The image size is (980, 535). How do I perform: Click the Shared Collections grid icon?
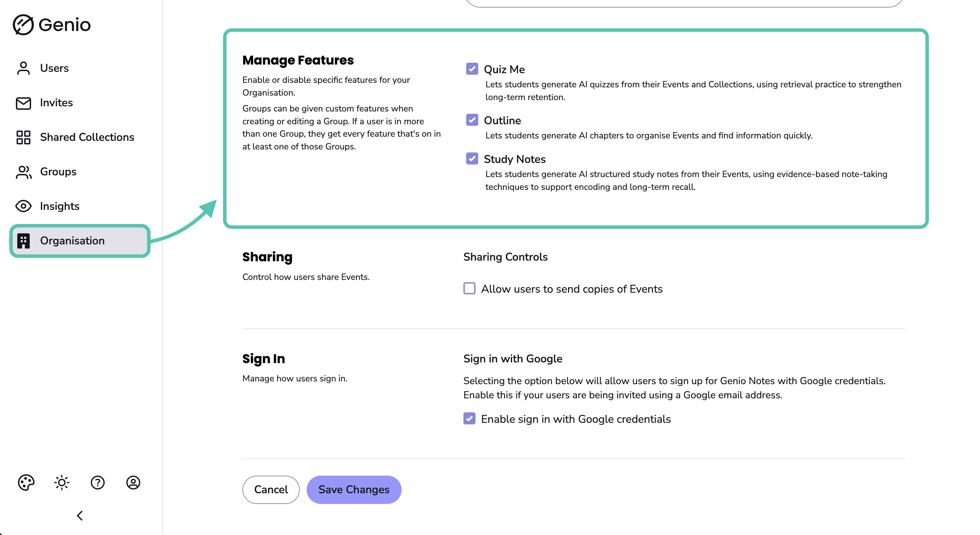(23, 137)
